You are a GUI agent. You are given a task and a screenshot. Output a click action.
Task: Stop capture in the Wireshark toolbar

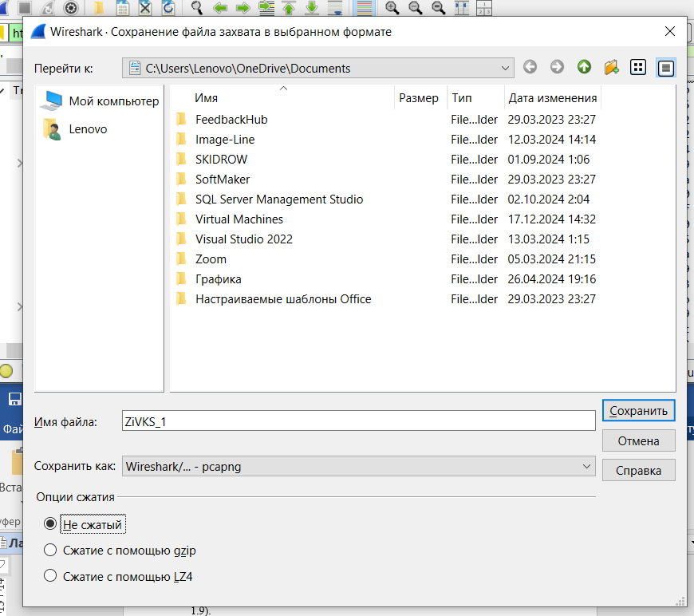tap(25, 7)
